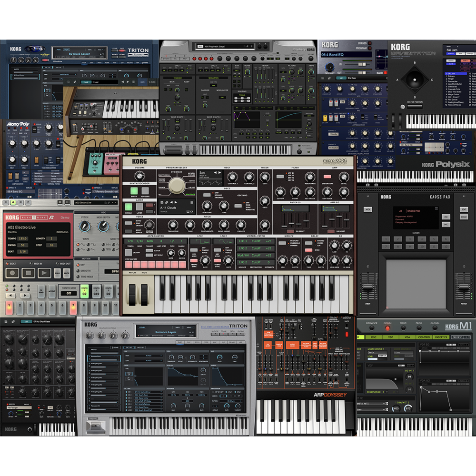The width and height of the screenshot is (476, 476).
Task: Go to next program in microKORG display
Action: click(x=176, y=202)
